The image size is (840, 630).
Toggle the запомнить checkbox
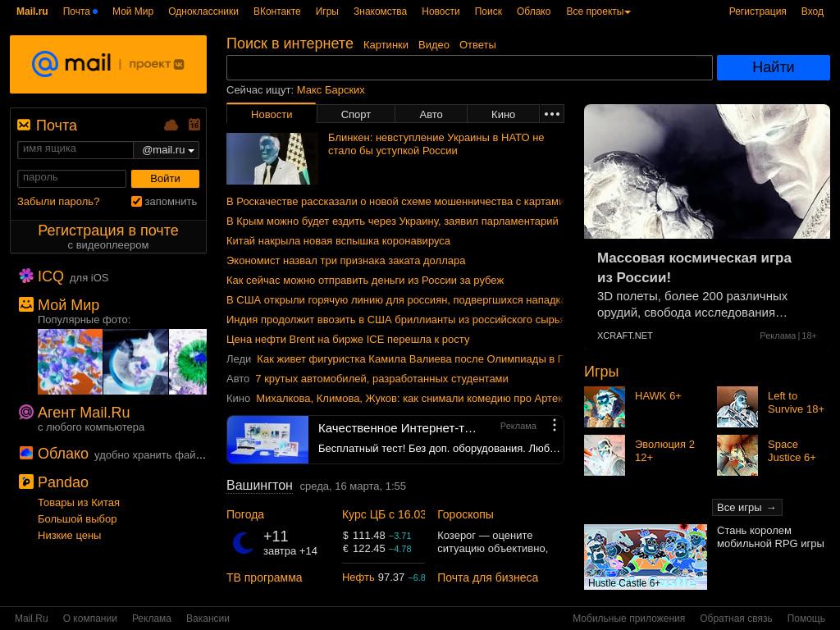136,202
